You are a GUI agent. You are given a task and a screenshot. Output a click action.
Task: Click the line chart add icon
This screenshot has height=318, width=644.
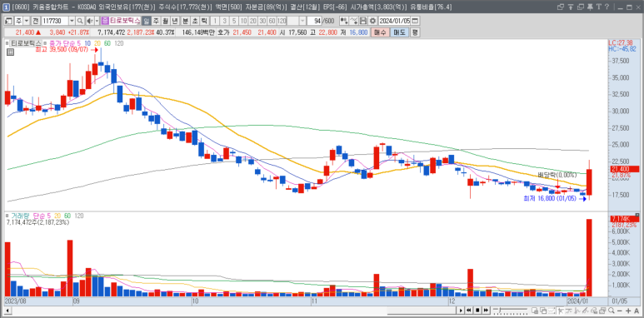pos(353,21)
